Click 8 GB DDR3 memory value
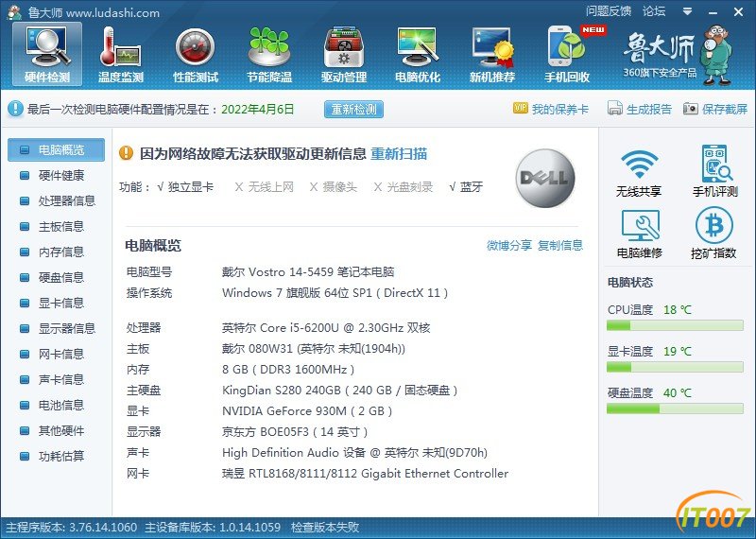 point(288,370)
